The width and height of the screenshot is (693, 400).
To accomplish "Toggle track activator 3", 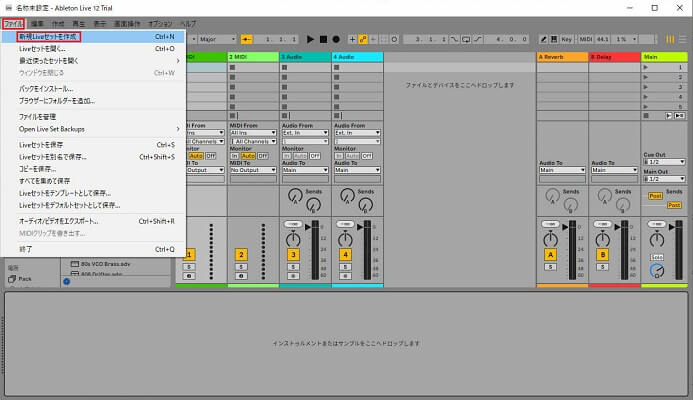I will [x=293, y=255].
